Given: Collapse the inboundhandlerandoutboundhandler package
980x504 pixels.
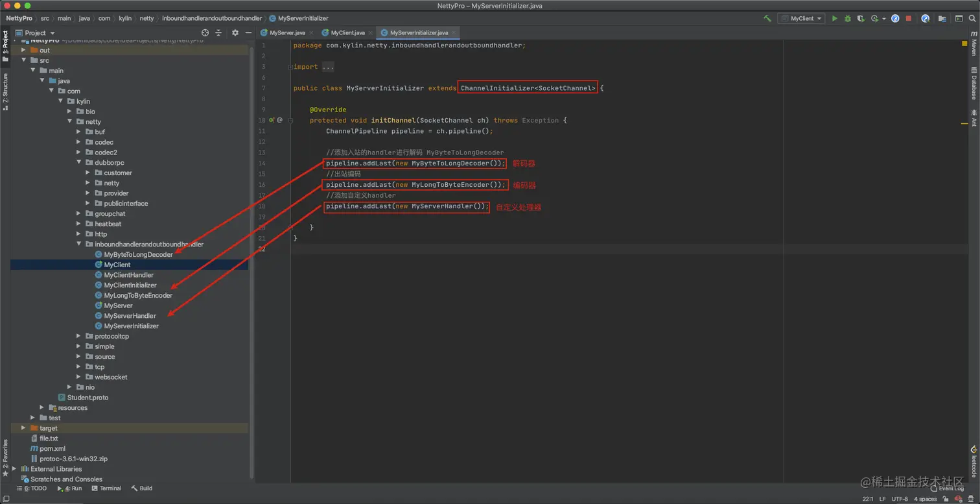Looking at the screenshot, I should 79,244.
